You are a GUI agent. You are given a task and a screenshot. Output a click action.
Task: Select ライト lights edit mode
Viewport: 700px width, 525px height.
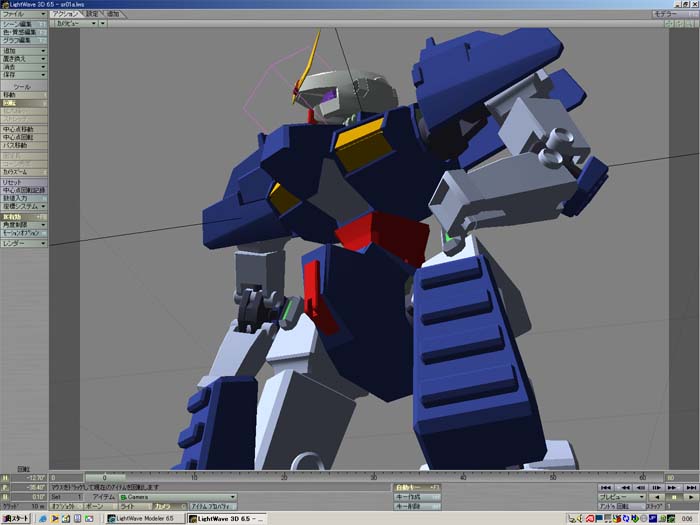pyautogui.click(x=135, y=506)
